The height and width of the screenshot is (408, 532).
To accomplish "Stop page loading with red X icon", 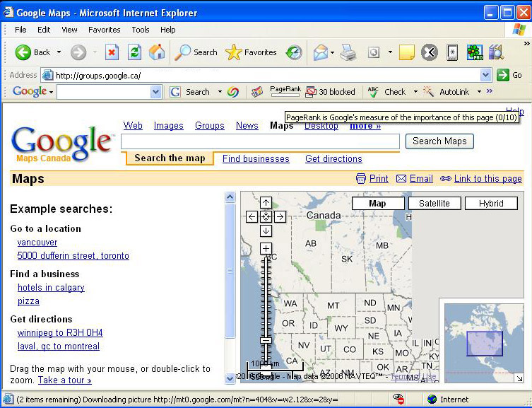I will [x=112, y=52].
